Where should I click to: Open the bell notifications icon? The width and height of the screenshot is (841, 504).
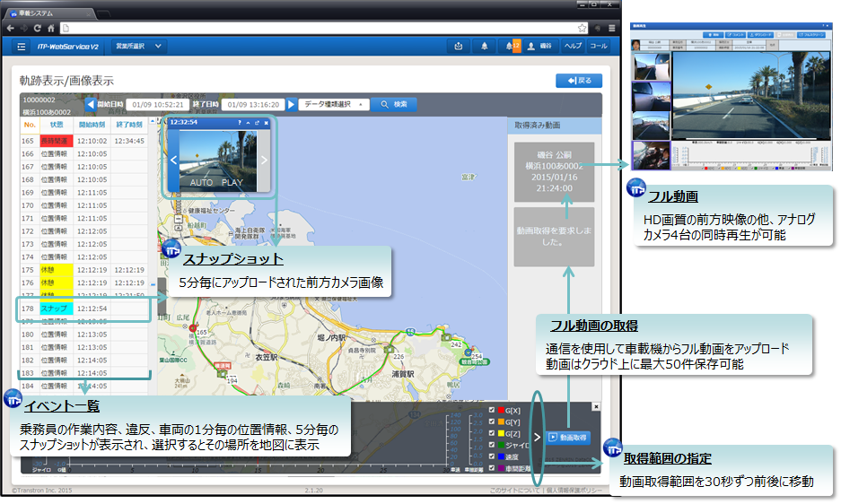(485, 46)
